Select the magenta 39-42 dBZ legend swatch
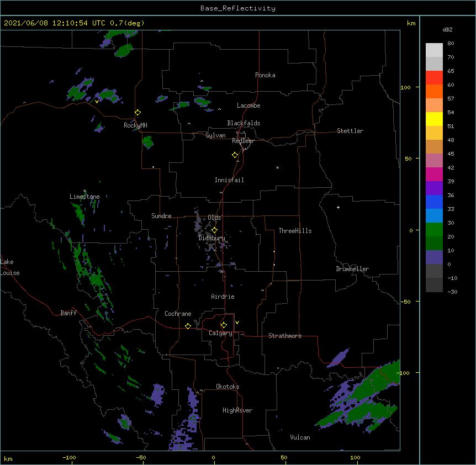Screen dimensions: 476x465 [434, 174]
